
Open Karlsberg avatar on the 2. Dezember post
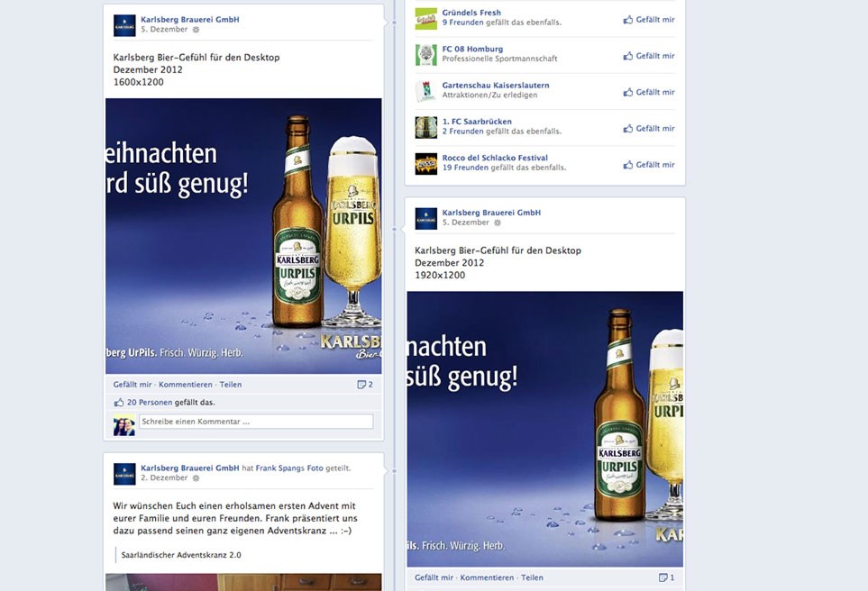[124, 474]
